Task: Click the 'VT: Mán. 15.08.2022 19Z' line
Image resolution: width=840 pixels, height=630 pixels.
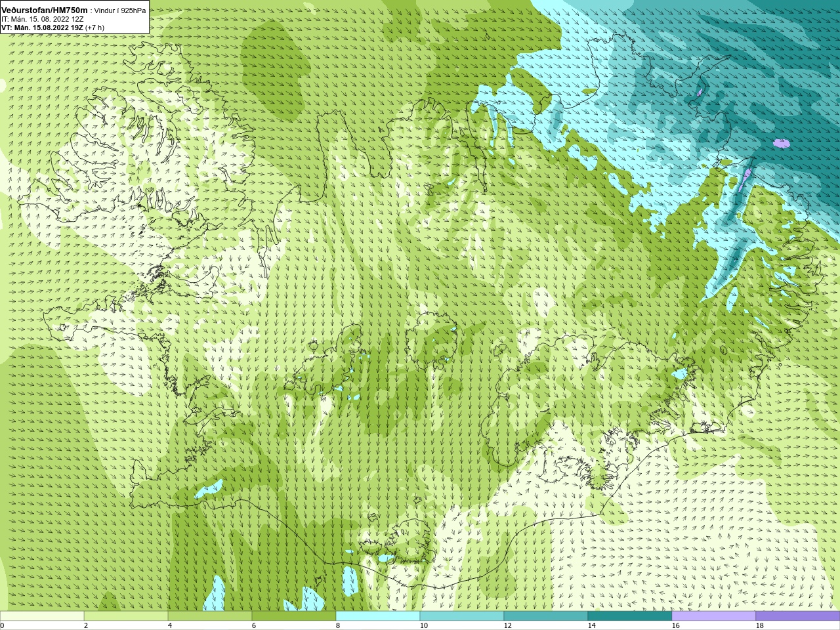Action: pyautogui.click(x=41, y=28)
